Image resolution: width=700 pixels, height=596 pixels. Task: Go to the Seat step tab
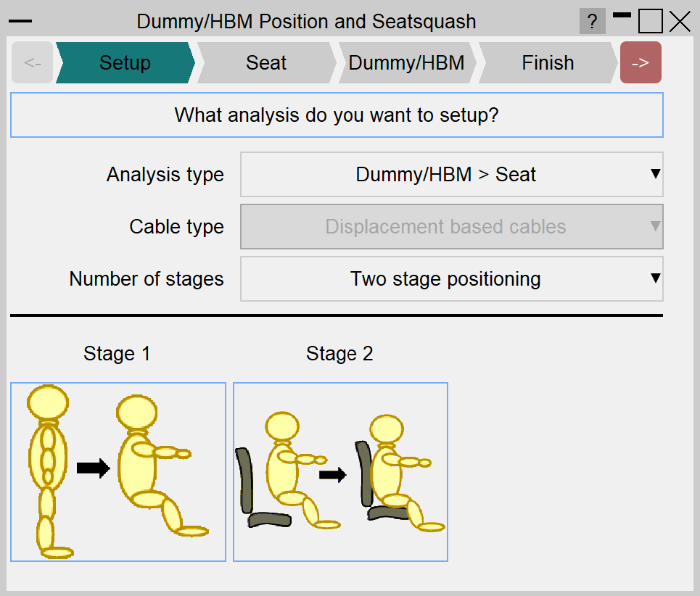pos(266,63)
